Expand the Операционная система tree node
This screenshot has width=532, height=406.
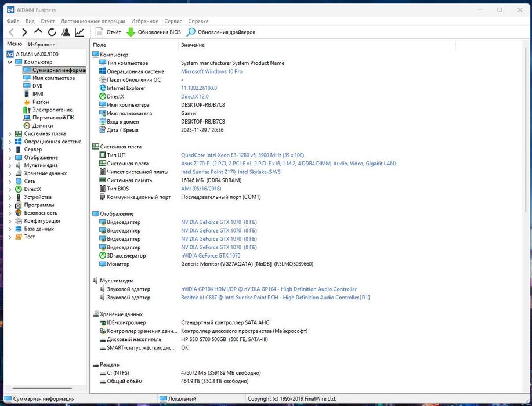[10, 142]
